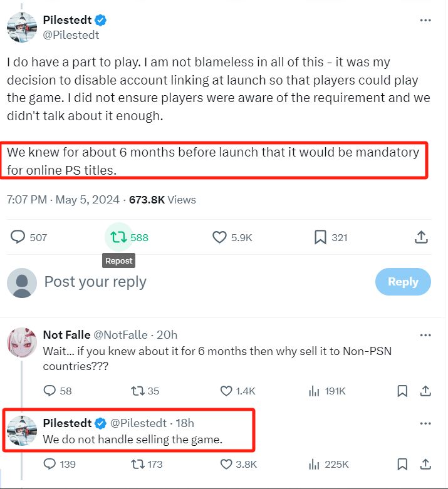Like the main post with 5.9K likes

[219, 237]
